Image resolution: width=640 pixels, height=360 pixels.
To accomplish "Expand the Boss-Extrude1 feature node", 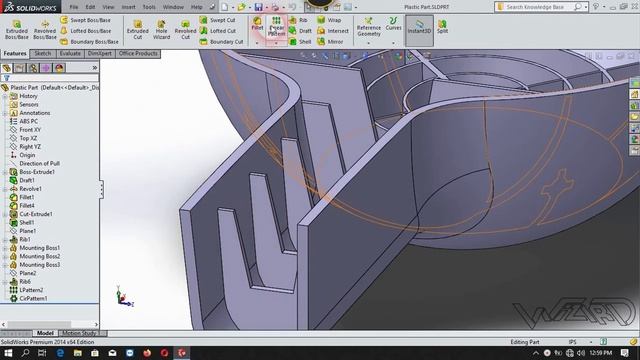I will coord(5,172).
